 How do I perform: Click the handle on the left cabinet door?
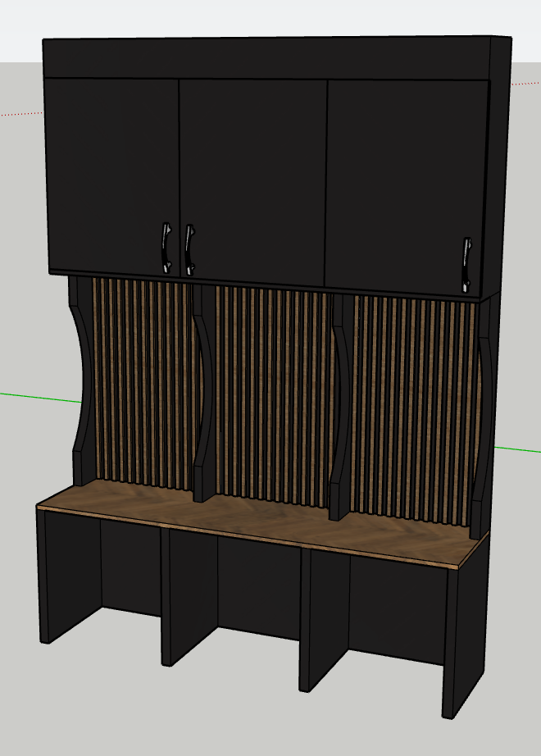tap(166, 248)
